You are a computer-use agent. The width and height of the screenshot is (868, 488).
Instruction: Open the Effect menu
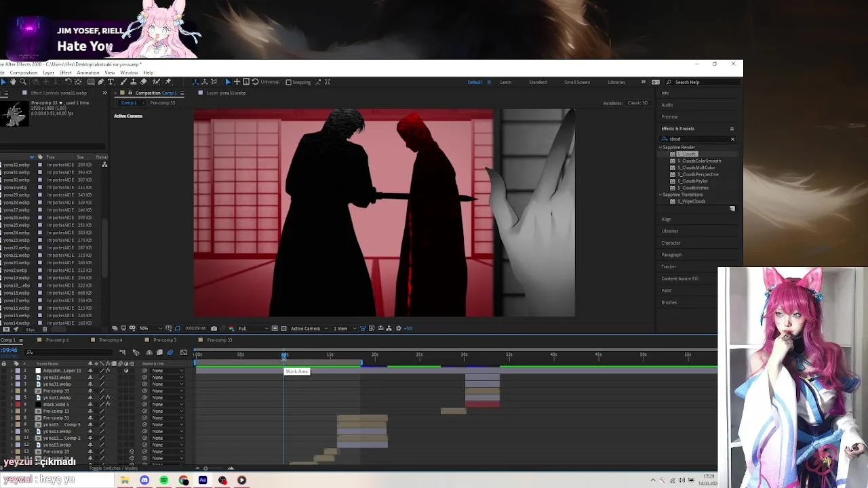coord(66,73)
